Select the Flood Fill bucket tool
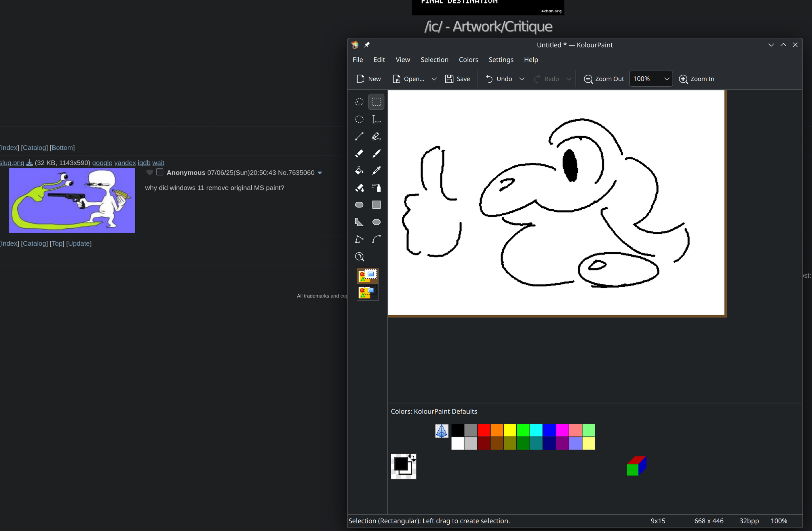 pyautogui.click(x=359, y=170)
